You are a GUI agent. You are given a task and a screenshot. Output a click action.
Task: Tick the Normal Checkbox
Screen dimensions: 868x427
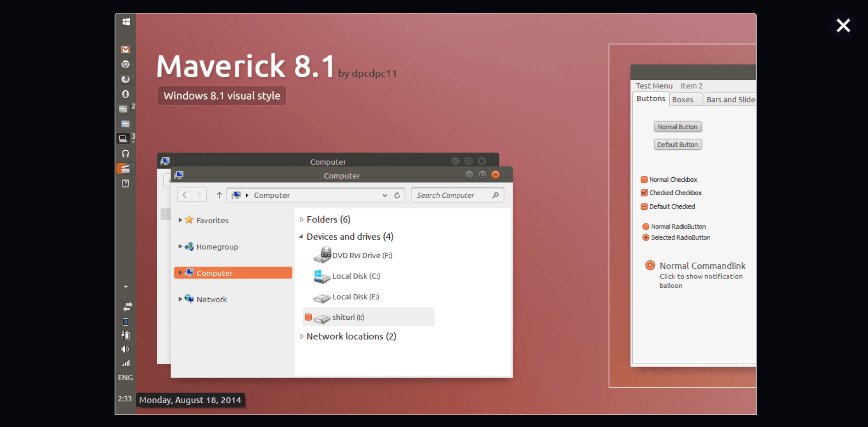[644, 180]
